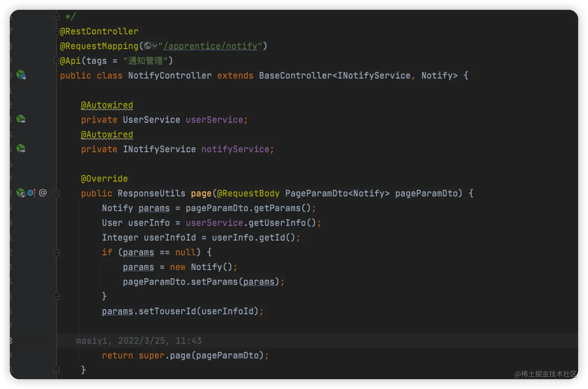Open dropdown arrow next to globe icon
The image size is (588, 389).
(x=155, y=46)
